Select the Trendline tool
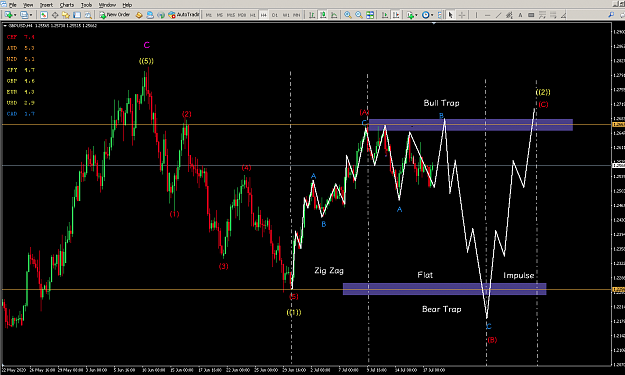 tap(499, 15)
